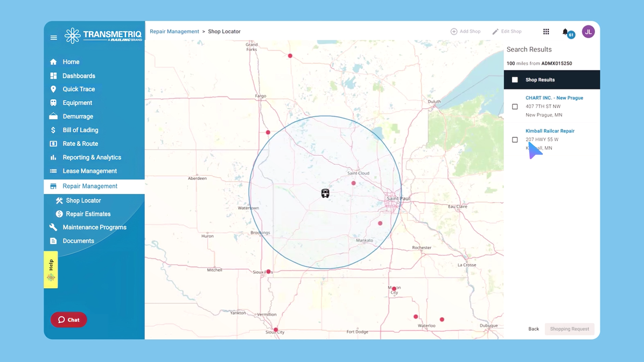Click the Documents file icon
This screenshot has width=644, height=362.
(53, 241)
